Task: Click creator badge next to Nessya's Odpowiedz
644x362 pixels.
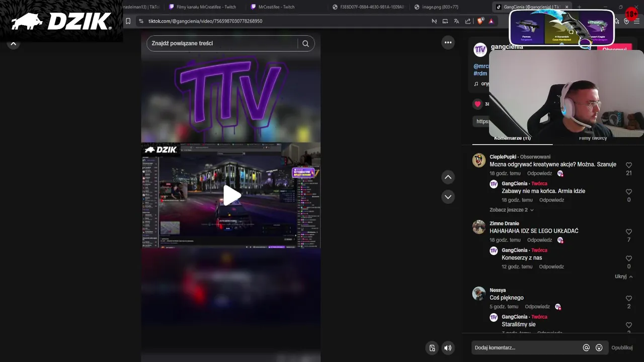Action: coord(558,307)
